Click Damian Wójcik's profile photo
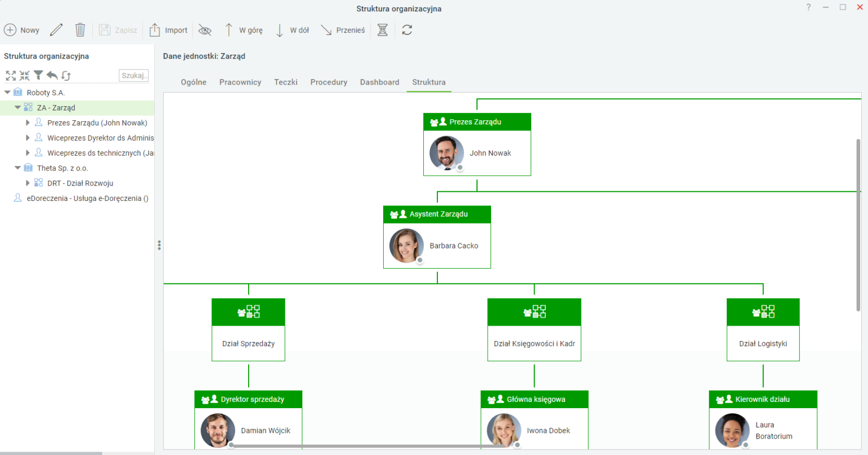The image size is (868, 455). click(x=218, y=431)
